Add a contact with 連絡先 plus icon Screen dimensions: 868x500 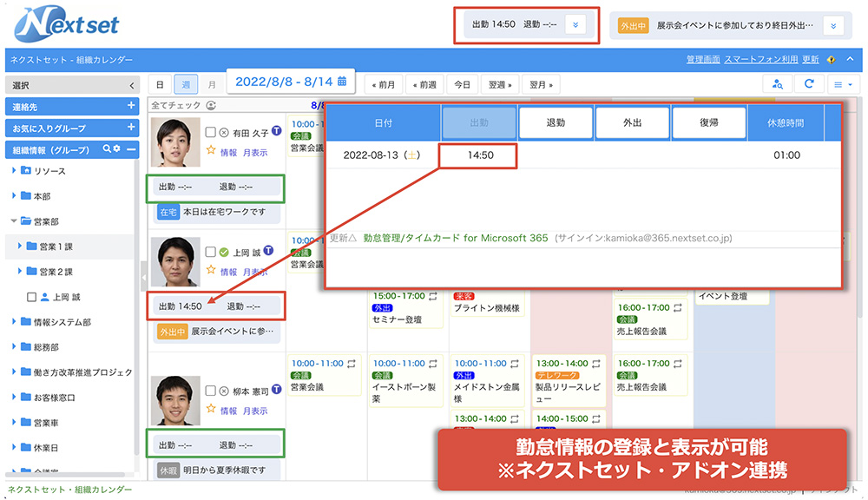(x=131, y=105)
